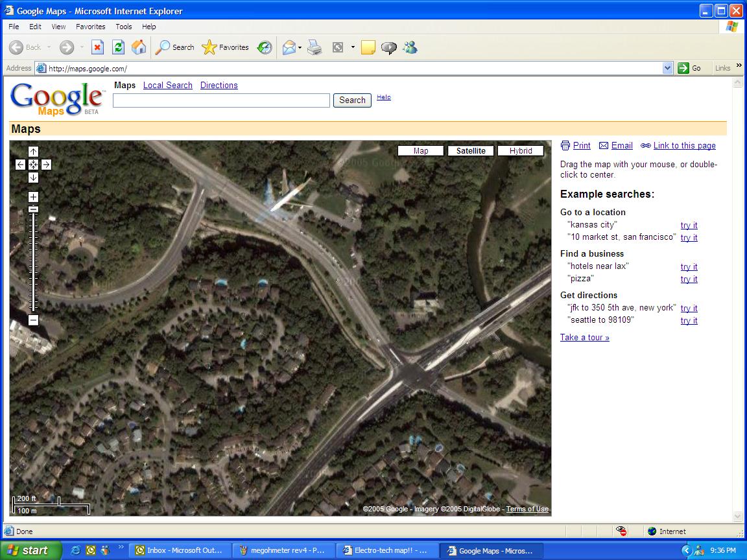Switch to Hybrid view
Viewport: 747px width, 560px height.
pos(521,151)
